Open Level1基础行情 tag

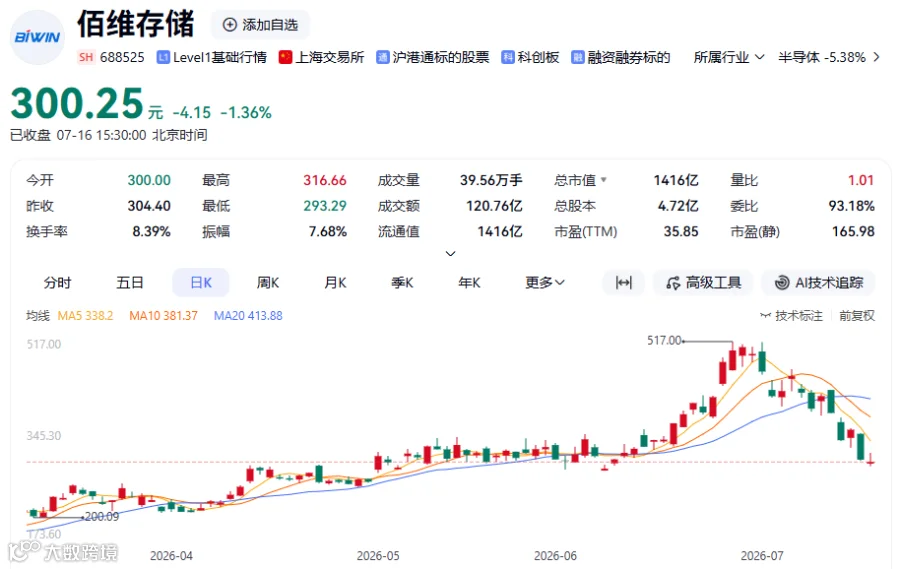[212, 57]
